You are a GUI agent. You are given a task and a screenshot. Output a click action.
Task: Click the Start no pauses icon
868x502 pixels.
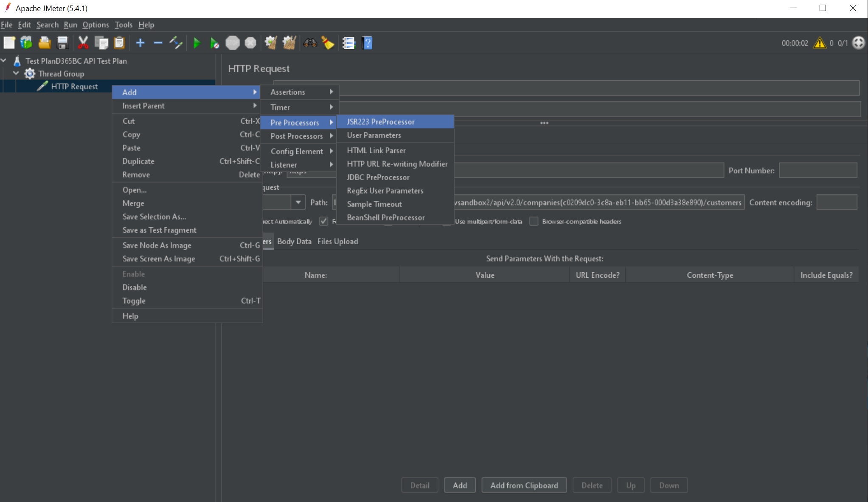pos(214,43)
